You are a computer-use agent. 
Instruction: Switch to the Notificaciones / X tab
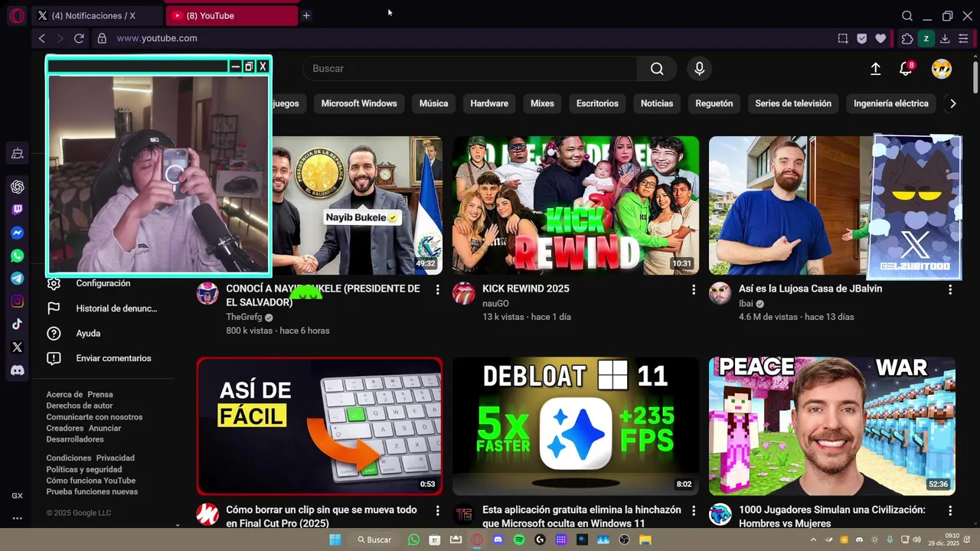97,15
